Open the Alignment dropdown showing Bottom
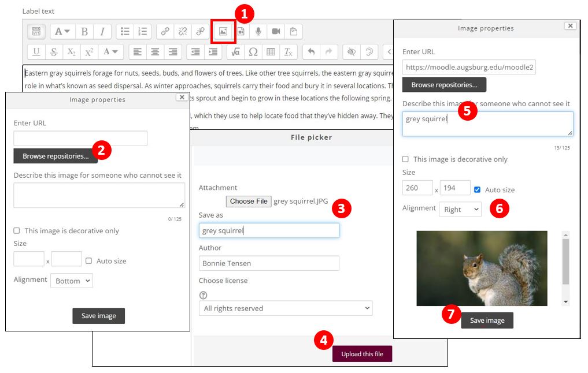This screenshot has width=588, height=373. [x=72, y=281]
